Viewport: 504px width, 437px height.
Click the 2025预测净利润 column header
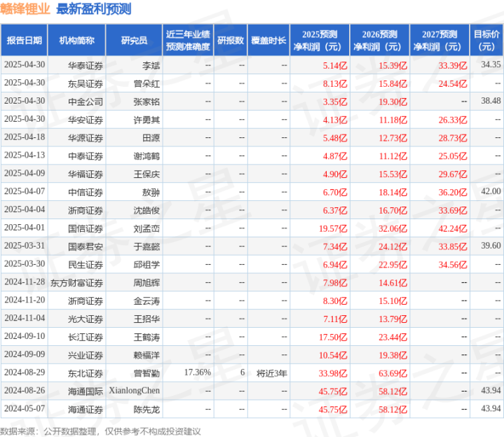coord(320,41)
